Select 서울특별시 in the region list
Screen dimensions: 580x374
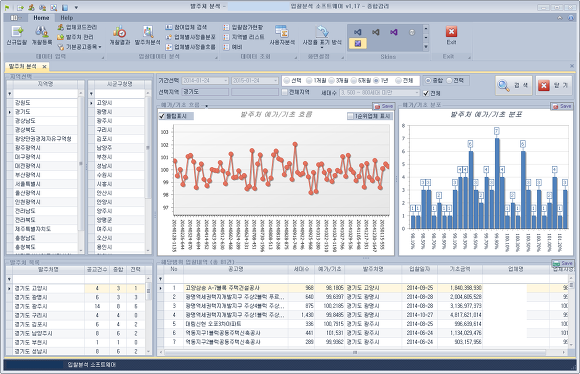tap(43, 184)
